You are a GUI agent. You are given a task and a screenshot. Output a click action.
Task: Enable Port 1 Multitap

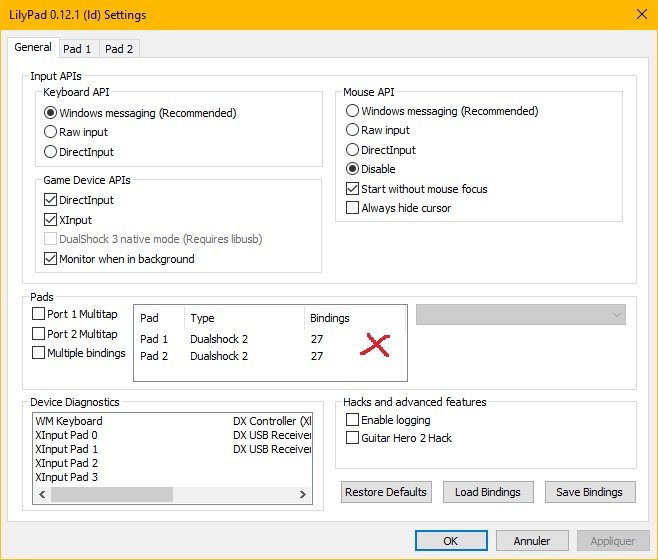[39, 314]
